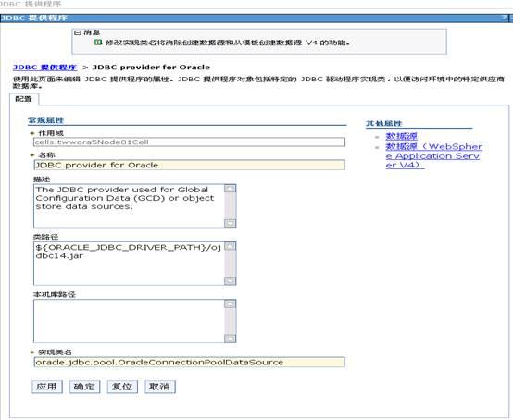Click the green info icon in message
This screenshot has width=513, height=420.
coord(98,43)
